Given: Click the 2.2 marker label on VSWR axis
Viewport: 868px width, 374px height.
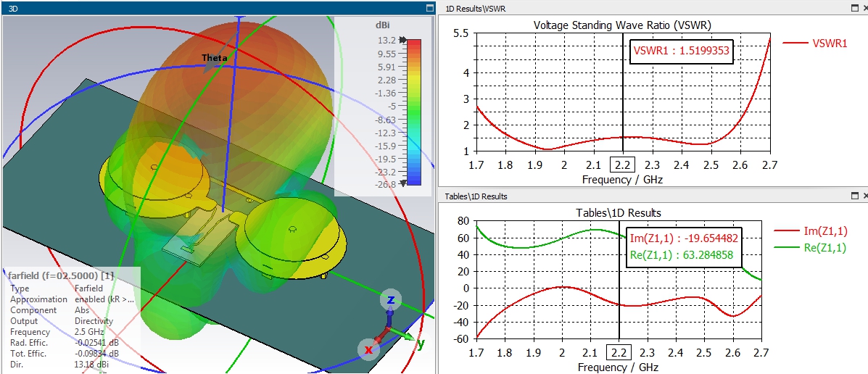Looking at the screenshot, I should click(x=623, y=165).
